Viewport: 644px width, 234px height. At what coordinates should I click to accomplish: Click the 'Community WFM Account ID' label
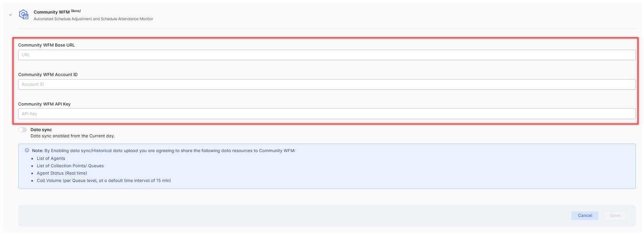point(48,75)
